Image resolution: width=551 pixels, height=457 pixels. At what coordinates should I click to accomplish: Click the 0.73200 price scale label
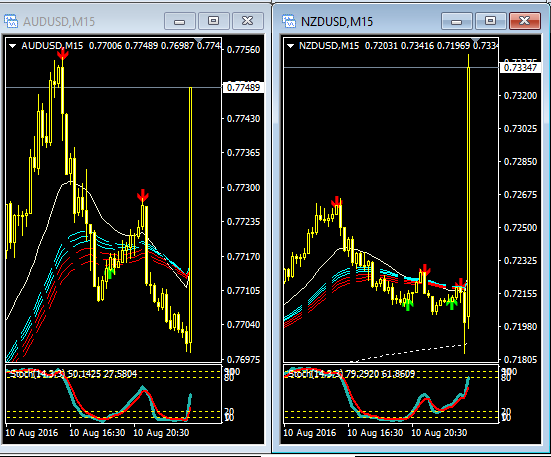[520, 96]
